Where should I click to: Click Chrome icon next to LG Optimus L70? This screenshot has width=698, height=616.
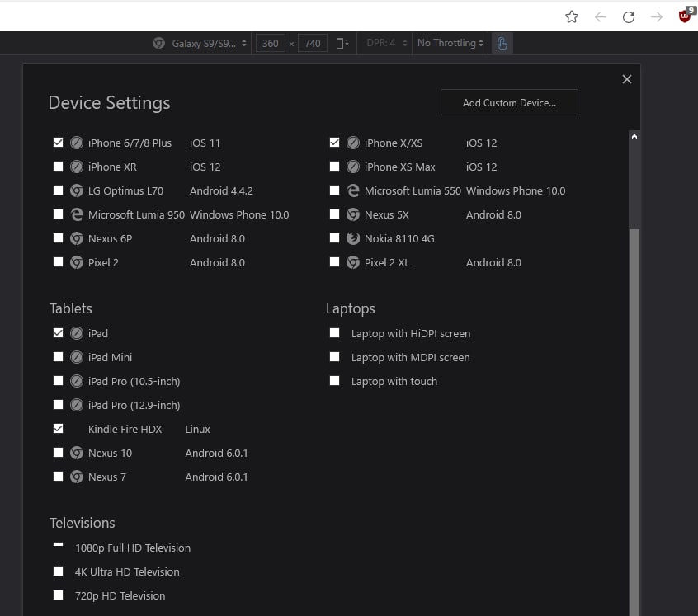click(x=77, y=190)
